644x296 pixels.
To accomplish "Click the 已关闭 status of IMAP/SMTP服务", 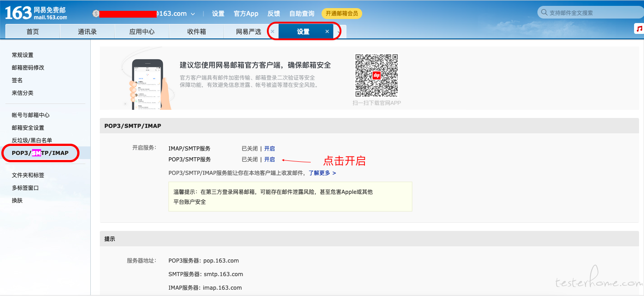I will pos(250,149).
